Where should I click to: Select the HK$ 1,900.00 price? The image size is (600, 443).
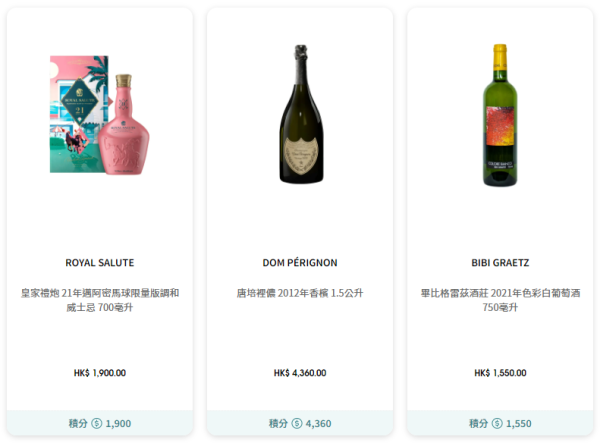(x=100, y=373)
